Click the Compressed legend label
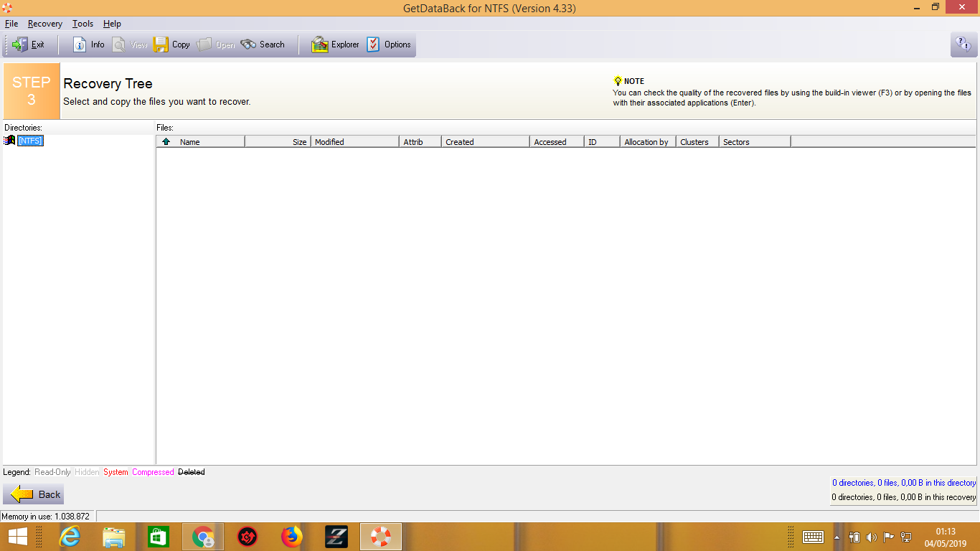 153,472
